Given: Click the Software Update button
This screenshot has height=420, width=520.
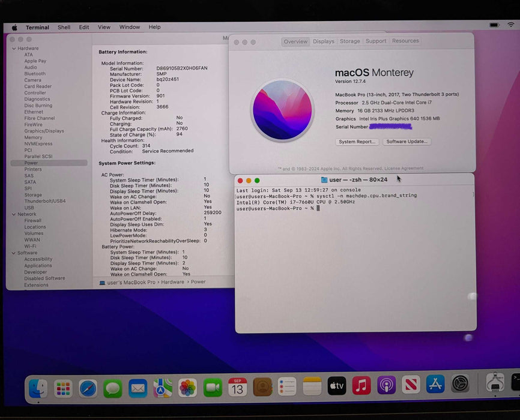Looking at the screenshot, I should click(x=407, y=141).
